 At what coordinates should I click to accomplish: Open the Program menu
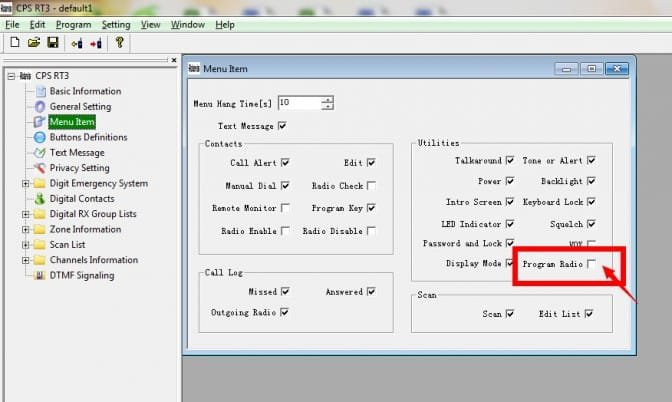(73, 25)
